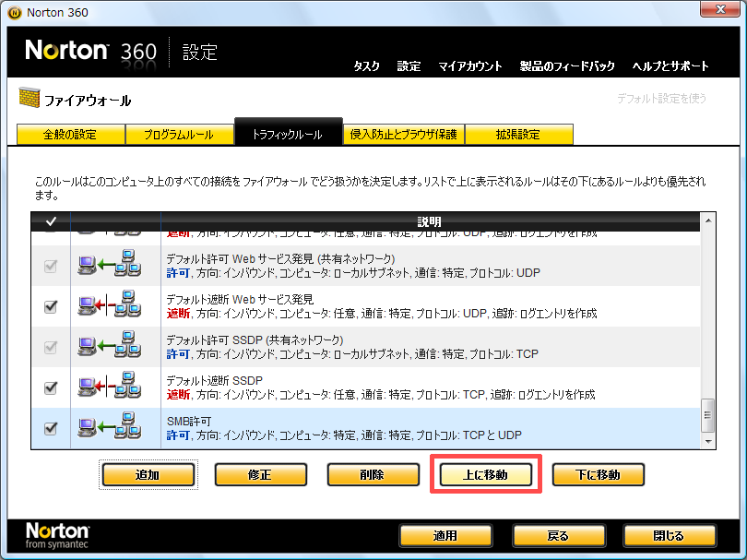This screenshot has width=747, height=560.
Task: Toggle the デフォルト遮断 Web サービス発見 checkbox
Action: tap(51, 306)
